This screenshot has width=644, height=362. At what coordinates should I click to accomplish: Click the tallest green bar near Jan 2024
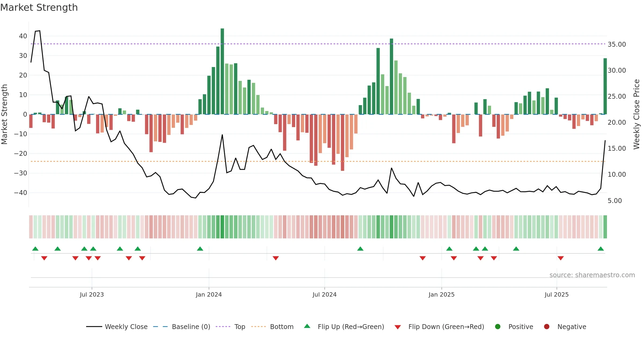click(x=222, y=71)
